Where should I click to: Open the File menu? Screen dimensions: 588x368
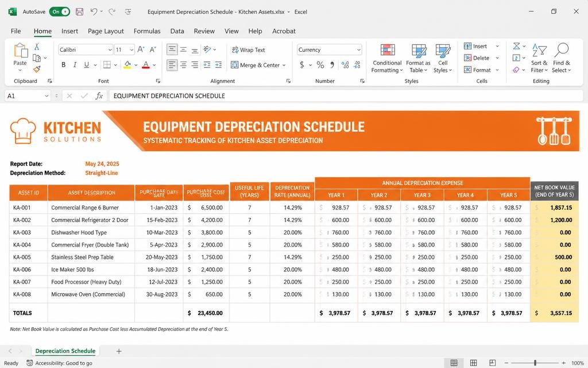(16, 31)
